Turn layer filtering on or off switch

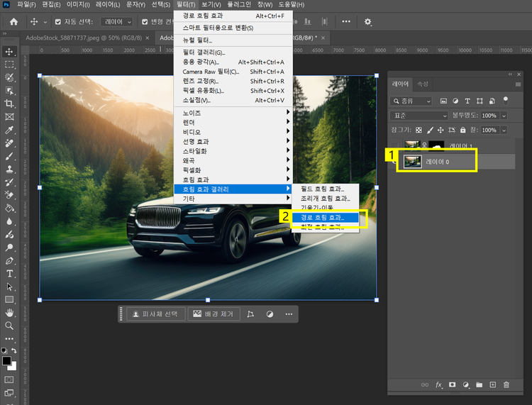tap(506, 101)
